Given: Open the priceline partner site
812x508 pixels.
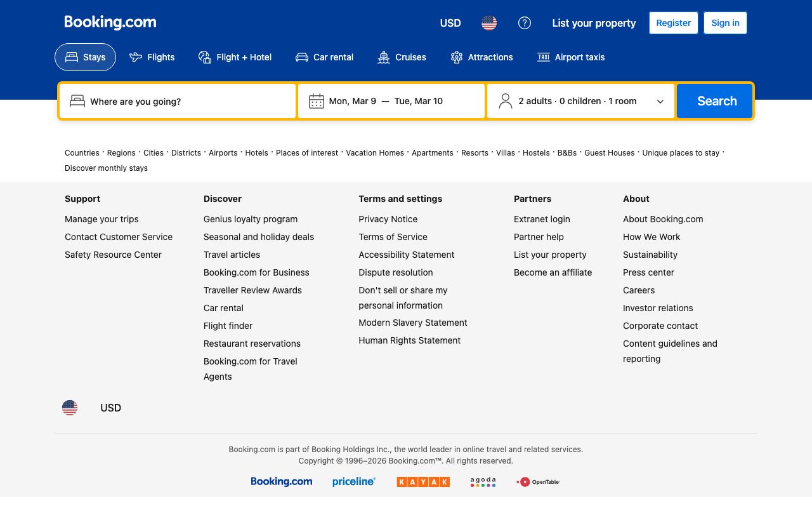Looking at the screenshot, I should click(x=353, y=481).
